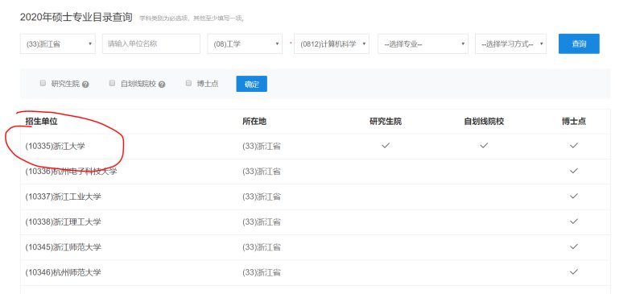Open (10335)浙江大学 entry
644x294 pixels.
point(55,146)
